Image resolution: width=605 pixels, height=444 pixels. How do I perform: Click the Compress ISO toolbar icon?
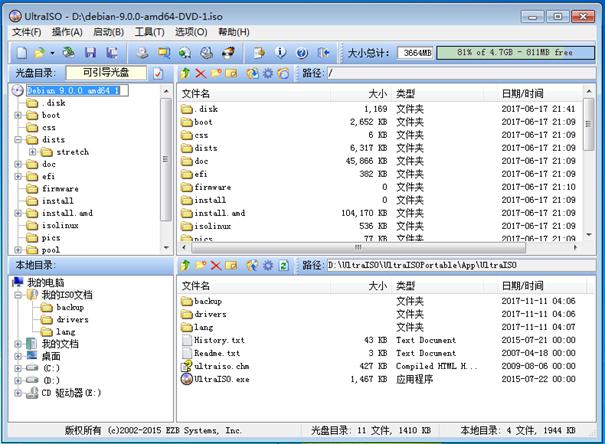point(164,53)
